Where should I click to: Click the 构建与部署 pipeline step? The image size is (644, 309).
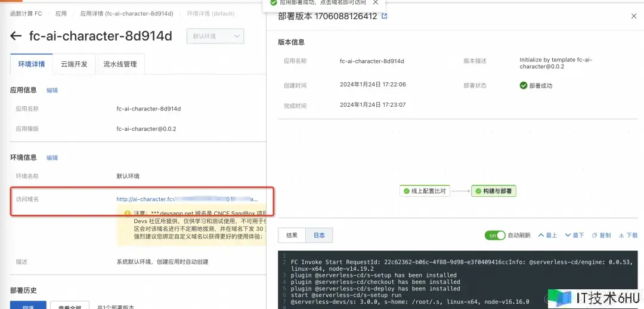coord(494,191)
